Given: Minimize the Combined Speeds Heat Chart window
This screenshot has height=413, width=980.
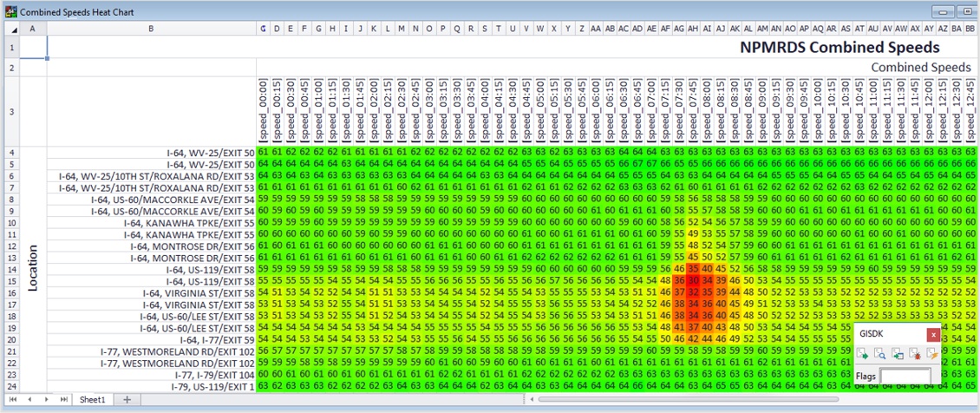Looking at the screenshot, I should 943,11.
